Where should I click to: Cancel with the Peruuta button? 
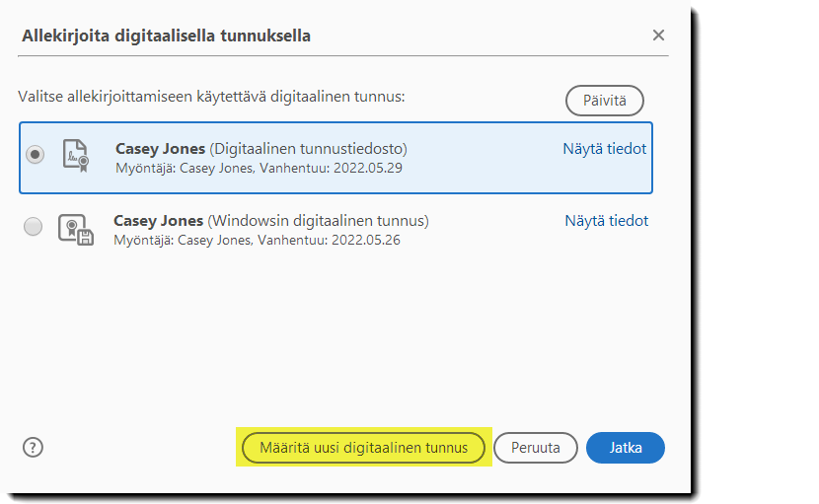point(536,448)
